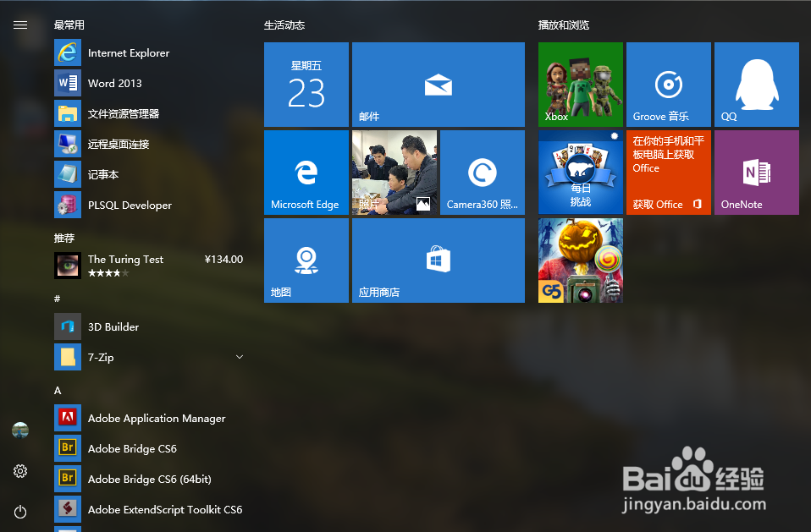Image resolution: width=811 pixels, height=532 pixels.
Task: Click the # alphabet index header
Action: click(57, 299)
